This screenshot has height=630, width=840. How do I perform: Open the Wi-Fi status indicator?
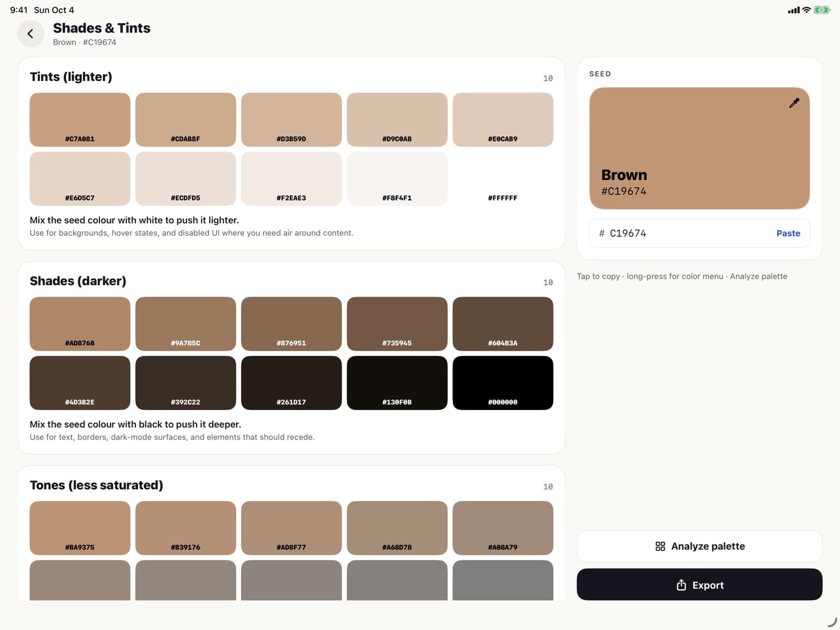click(806, 10)
